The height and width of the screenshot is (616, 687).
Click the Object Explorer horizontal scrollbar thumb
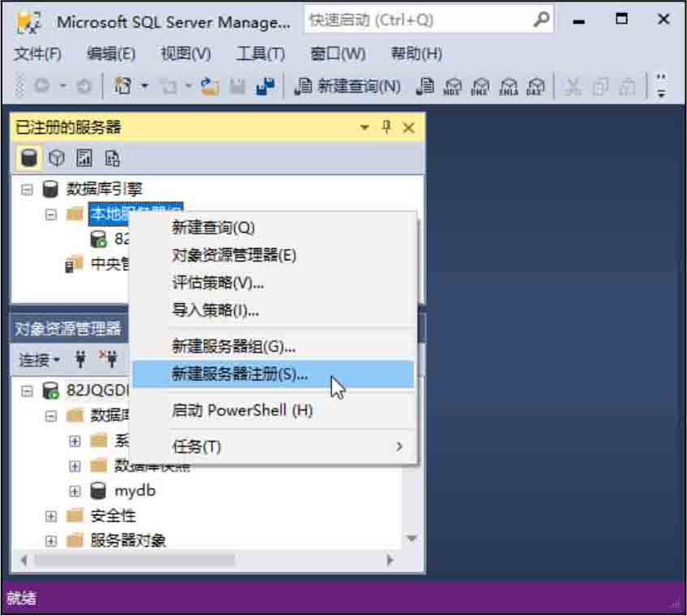pos(135,560)
